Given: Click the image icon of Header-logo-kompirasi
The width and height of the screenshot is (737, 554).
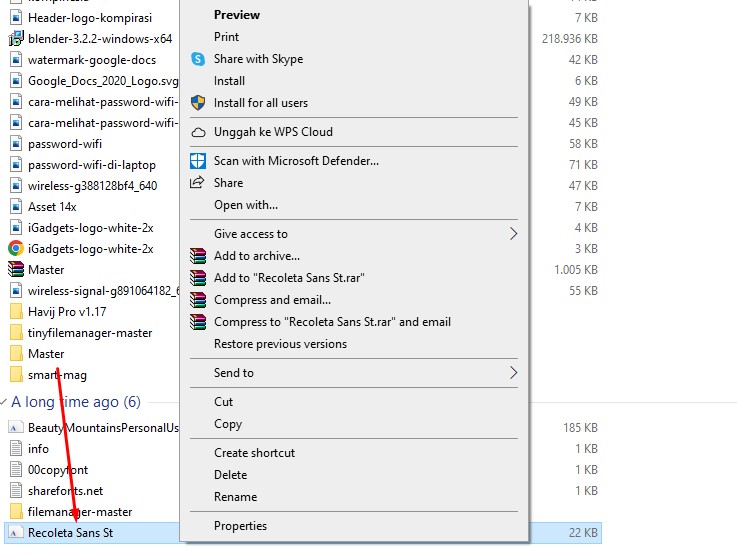Looking at the screenshot, I should click(16, 18).
